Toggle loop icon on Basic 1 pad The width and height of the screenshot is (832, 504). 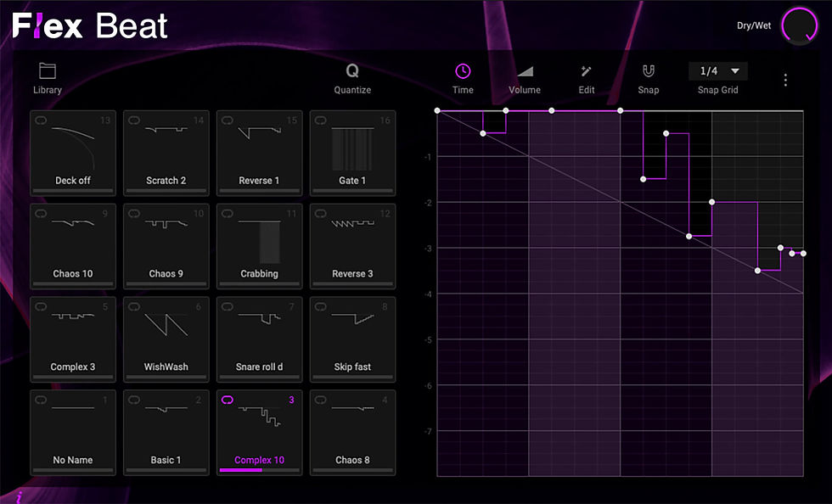(134, 400)
